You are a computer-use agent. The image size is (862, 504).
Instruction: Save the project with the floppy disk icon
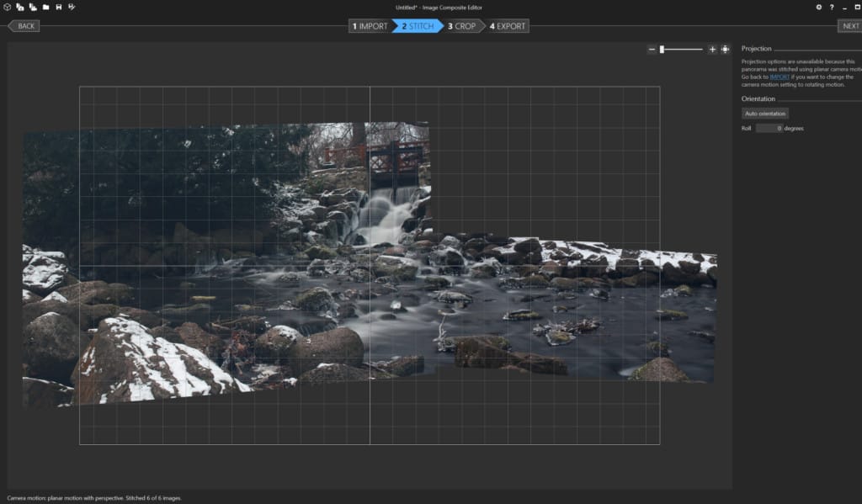click(x=58, y=7)
